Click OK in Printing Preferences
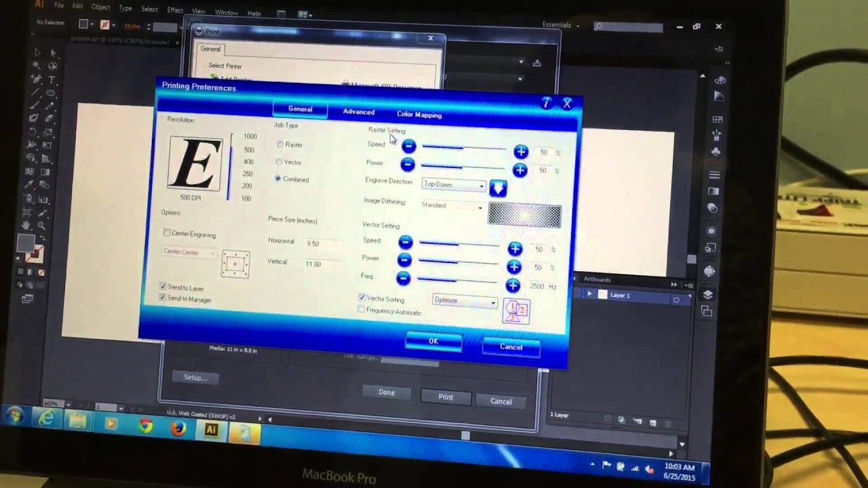Screen dimensions: 868x488 [x=433, y=342]
